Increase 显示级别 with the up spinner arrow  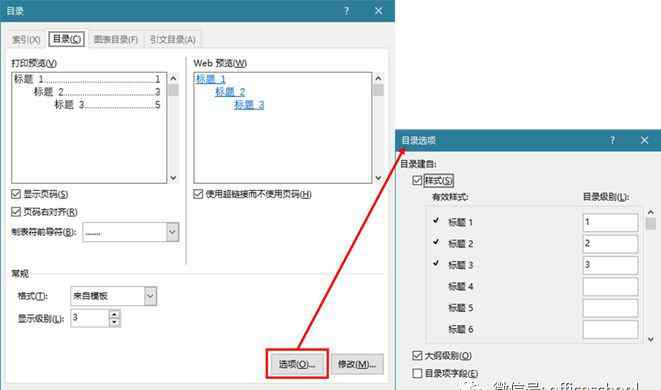pos(114,314)
